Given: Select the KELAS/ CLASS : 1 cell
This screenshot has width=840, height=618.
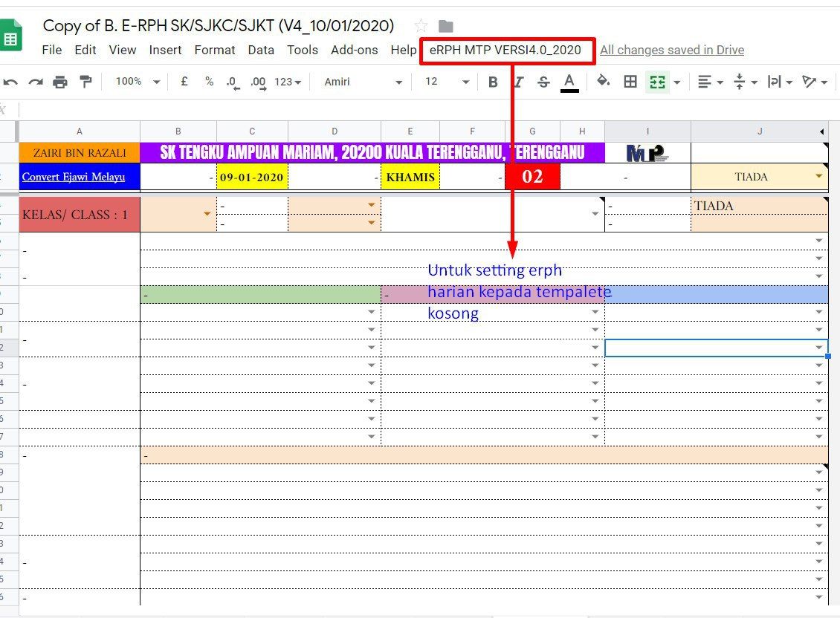Looking at the screenshot, I should (80, 214).
